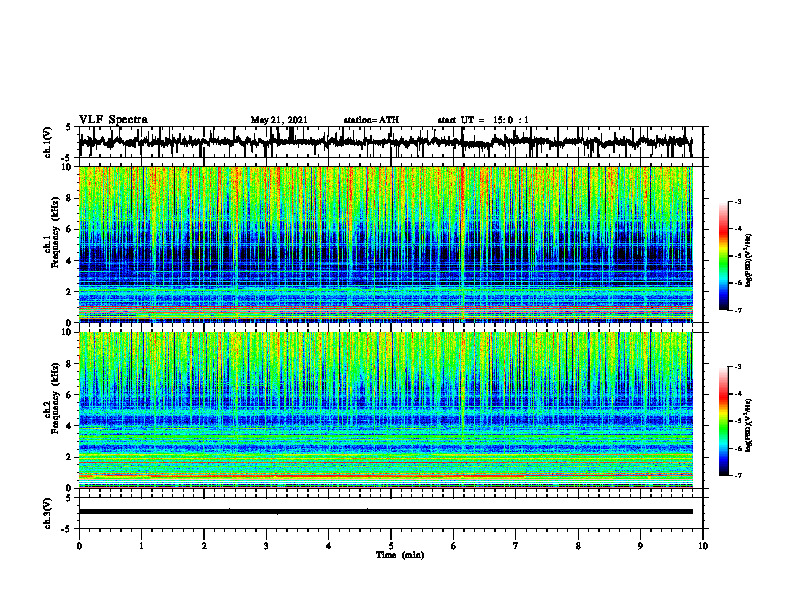
Task: Click the 'VLF Spectra' plot title
Action: click(x=113, y=120)
